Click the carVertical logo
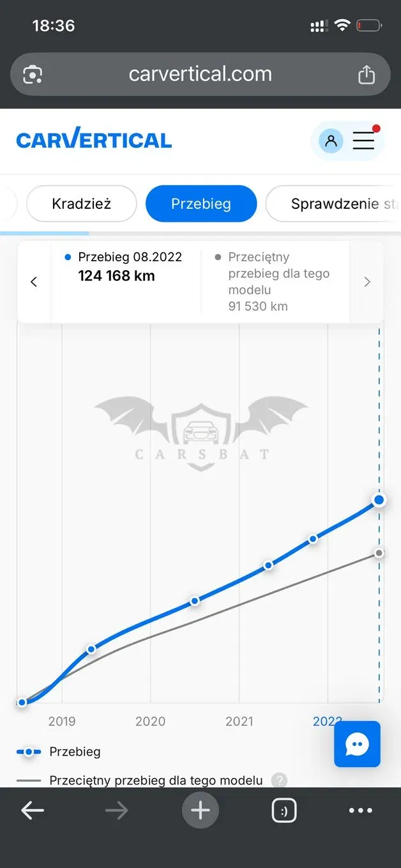Viewport: 401px width, 868px height. point(94,140)
